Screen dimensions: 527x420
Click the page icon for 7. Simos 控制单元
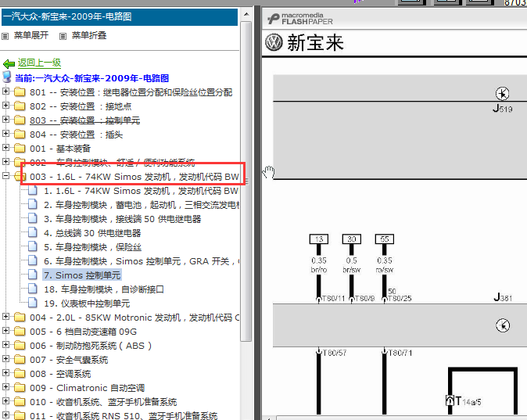tap(33, 275)
